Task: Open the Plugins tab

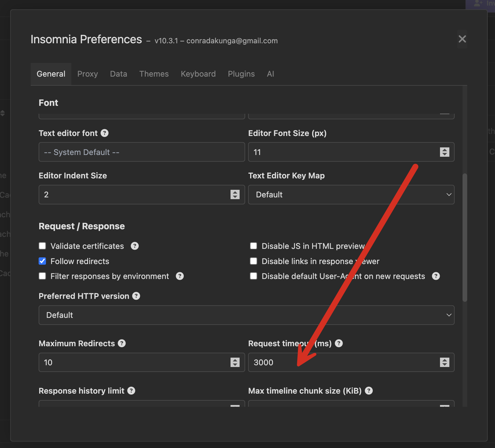Action: (x=241, y=74)
